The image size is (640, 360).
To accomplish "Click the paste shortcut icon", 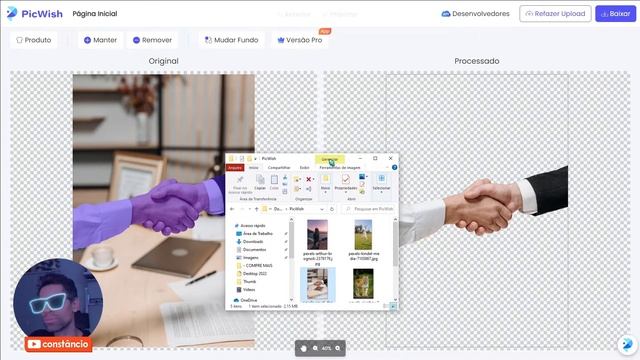I will pyautogui.click(x=285, y=191).
